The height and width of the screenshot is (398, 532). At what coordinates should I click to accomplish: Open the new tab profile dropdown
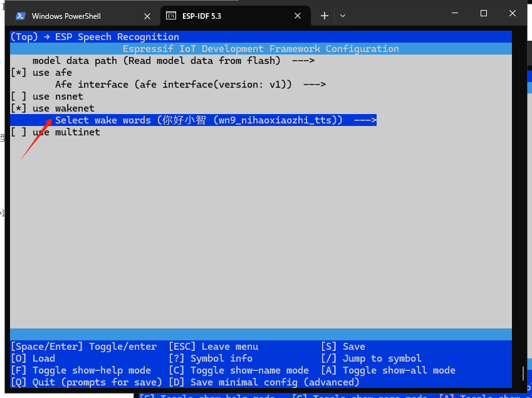tap(343, 16)
